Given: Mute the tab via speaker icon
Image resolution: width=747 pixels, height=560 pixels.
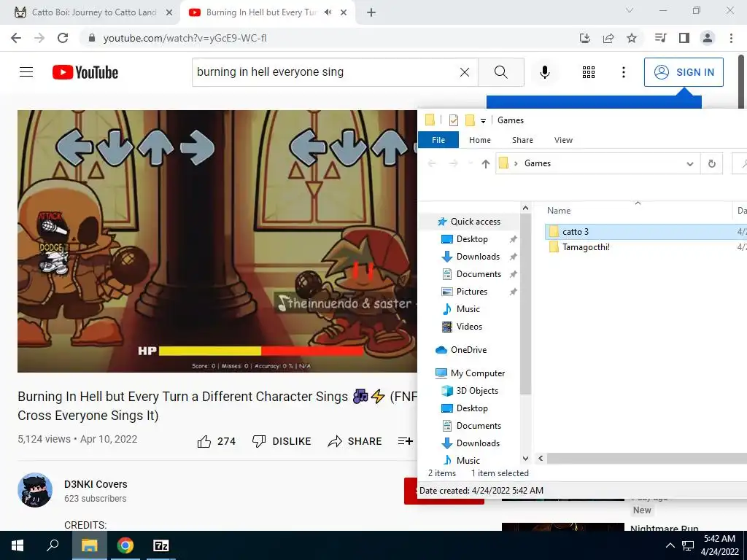Looking at the screenshot, I should 328,12.
